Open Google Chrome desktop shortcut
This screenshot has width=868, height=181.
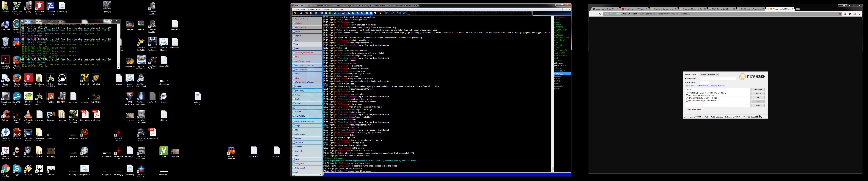tap(5, 171)
